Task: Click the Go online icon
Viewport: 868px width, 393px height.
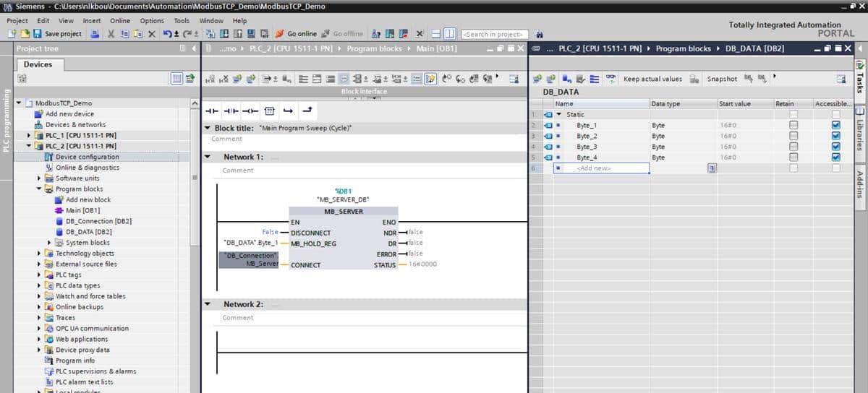Action: click(x=279, y=34)
